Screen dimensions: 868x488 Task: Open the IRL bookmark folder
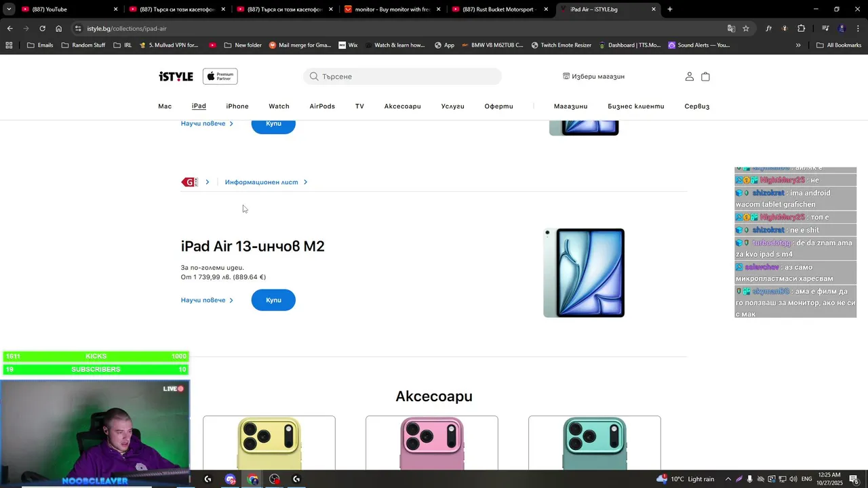pyautogui.click(x=123, y=45)
